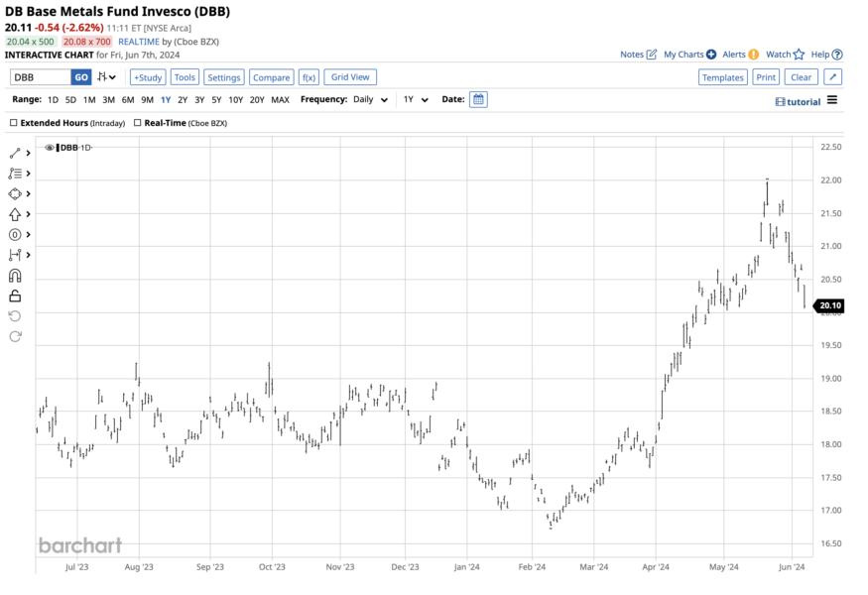Screen dimensions: 868x595
Task: Click the undo arrow icon
Action: (15, 316)
